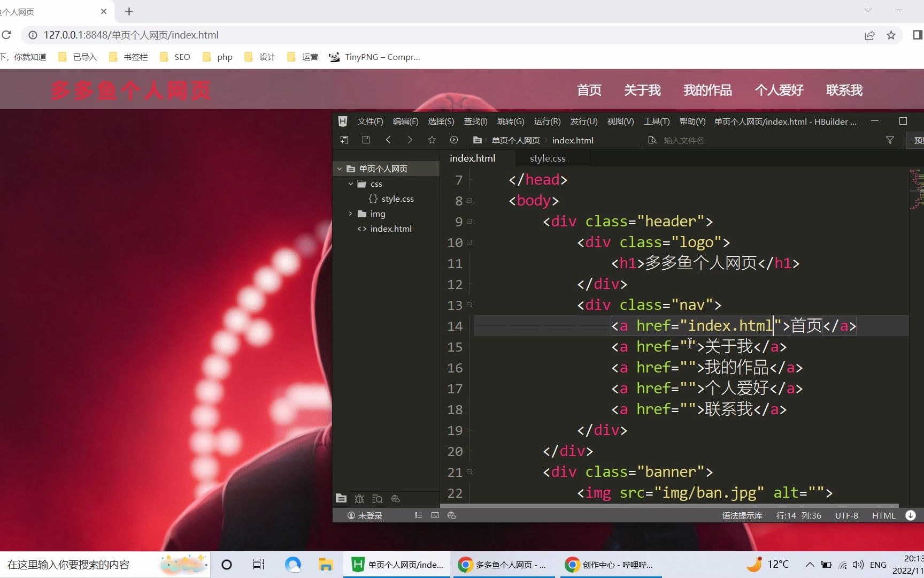Open the SEO bookmarks folder

click(x=175, y=57)
